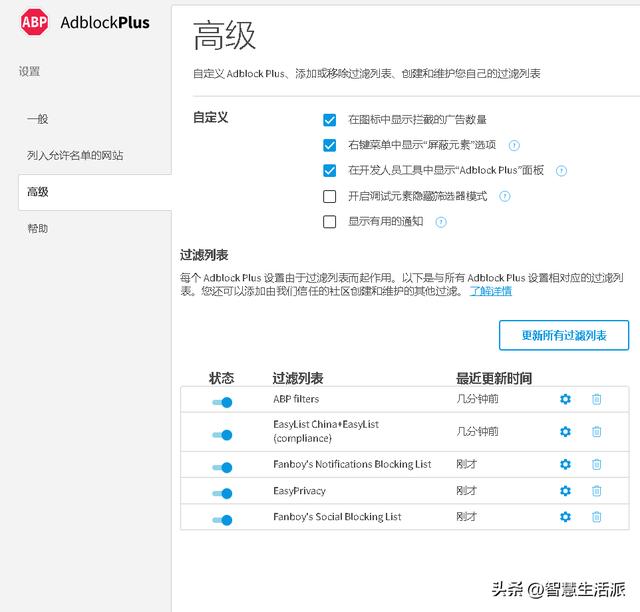The image size is (640, 612).
Task: Click 几分钟前 update time for ABP filters
Action: pyautogui.click(x=477, y=399)
